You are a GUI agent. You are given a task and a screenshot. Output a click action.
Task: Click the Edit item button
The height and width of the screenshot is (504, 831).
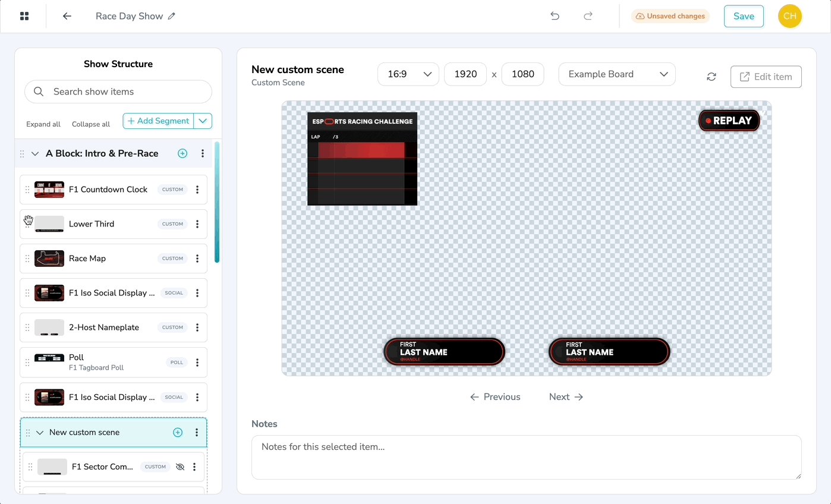pos(766,77)
